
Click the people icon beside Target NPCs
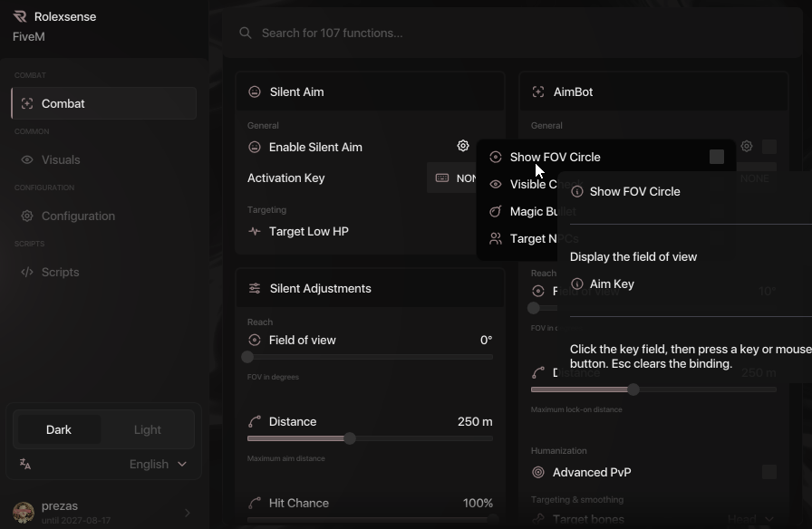496,238
